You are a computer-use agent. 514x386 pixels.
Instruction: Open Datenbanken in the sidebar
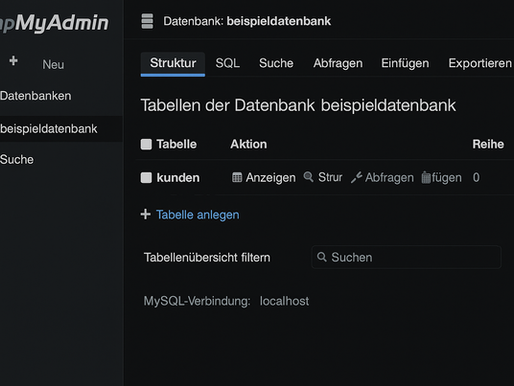click(36, 96)
